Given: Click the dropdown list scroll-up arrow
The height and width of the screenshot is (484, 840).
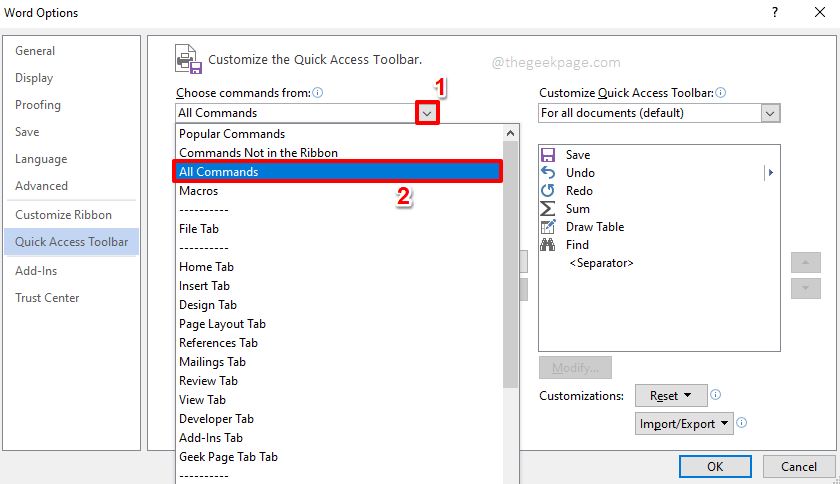Looking at the screenshot, I should (x=511, y=133).
